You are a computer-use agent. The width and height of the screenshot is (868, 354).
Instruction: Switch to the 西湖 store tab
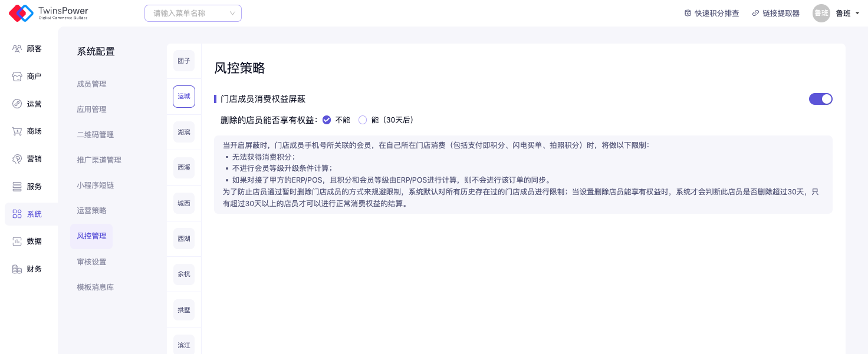click(x=184, y=239)
